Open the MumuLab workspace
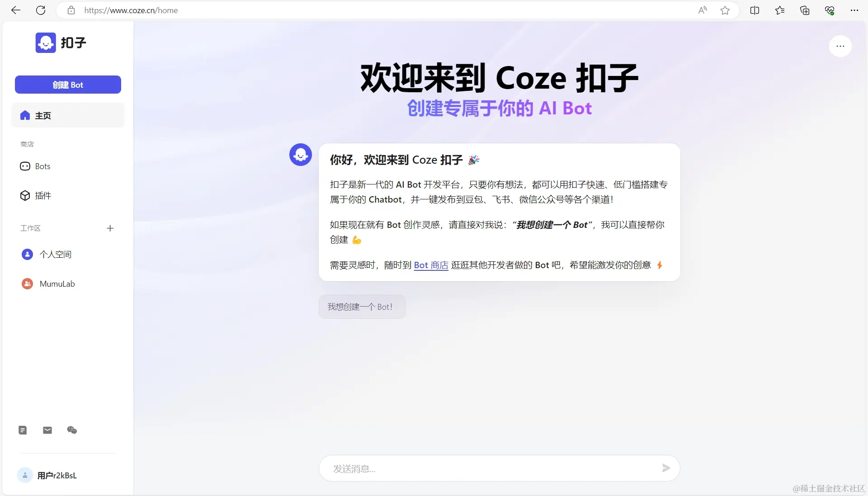The height and width of the screenshot is (496, 868). (57, 283)
